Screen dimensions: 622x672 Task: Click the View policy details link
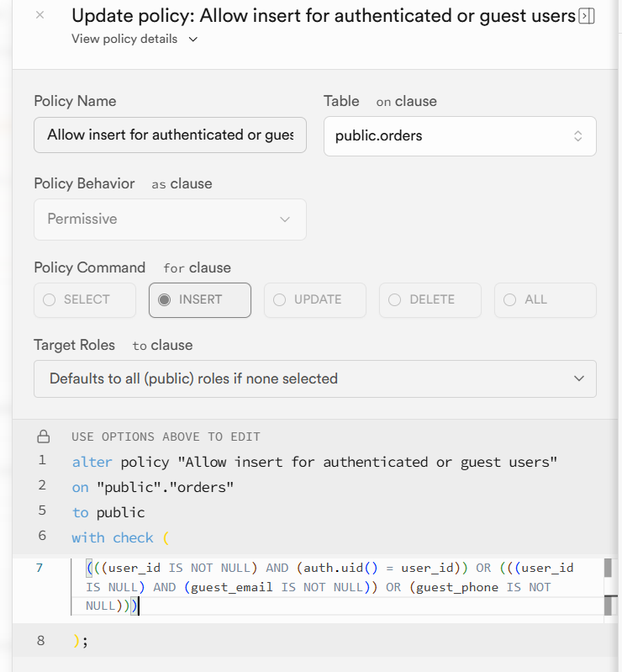click(x=124, y=39)
